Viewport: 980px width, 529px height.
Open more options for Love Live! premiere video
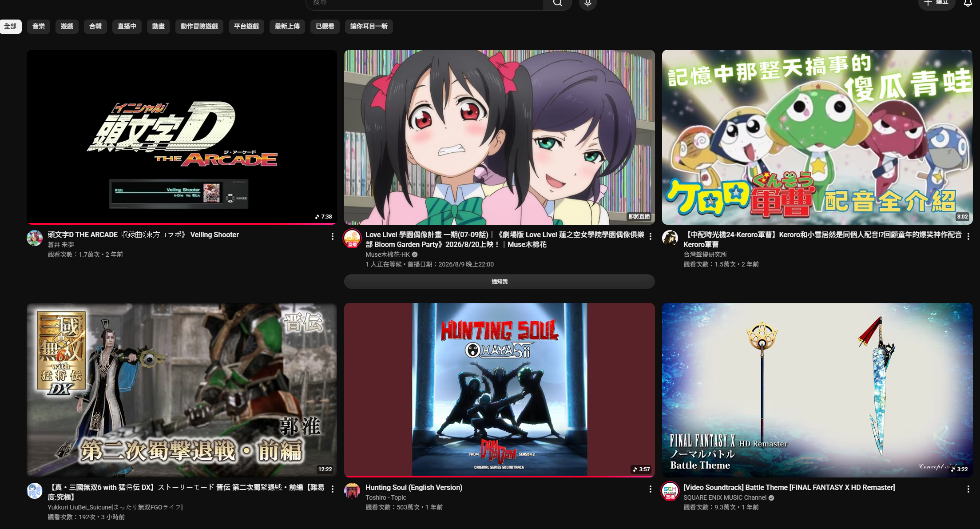click(650, 236)
